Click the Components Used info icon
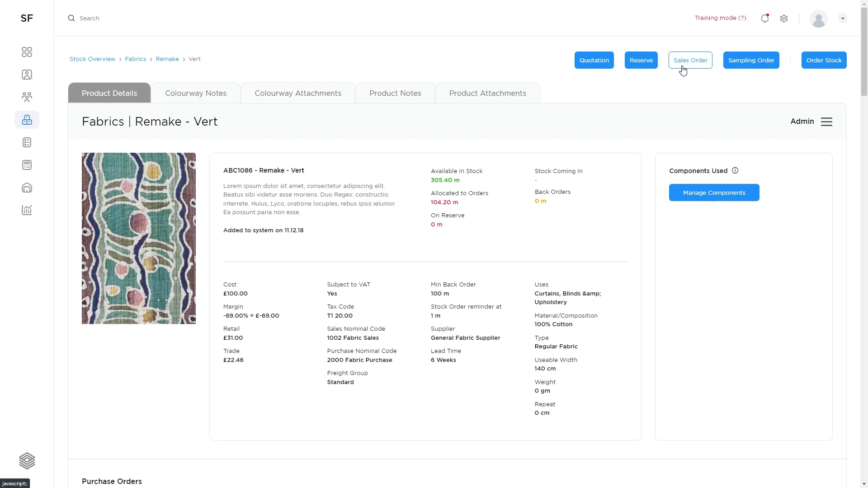The height and width of the screenshot is (488, 868). [x=735, y=170]
